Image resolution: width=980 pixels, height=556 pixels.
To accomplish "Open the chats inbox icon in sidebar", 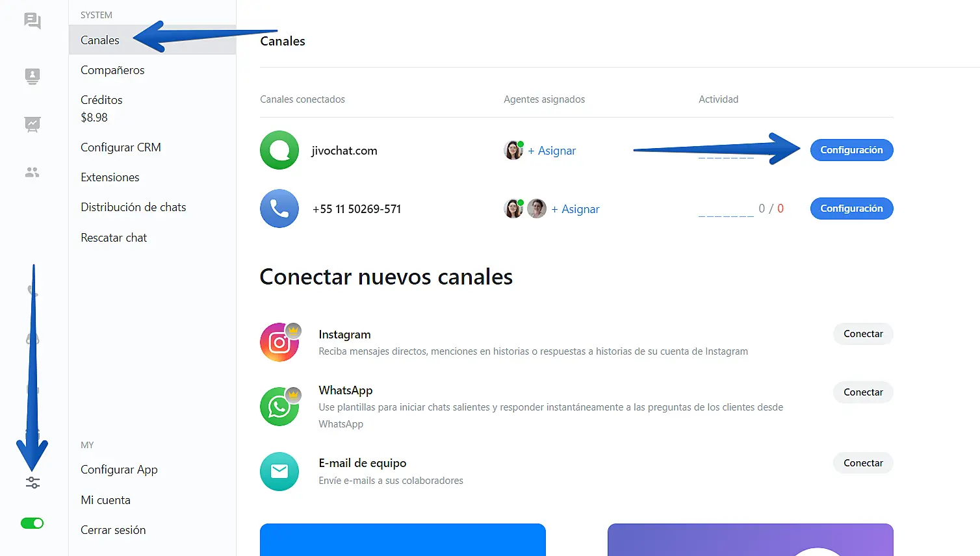I will (32, 21).
